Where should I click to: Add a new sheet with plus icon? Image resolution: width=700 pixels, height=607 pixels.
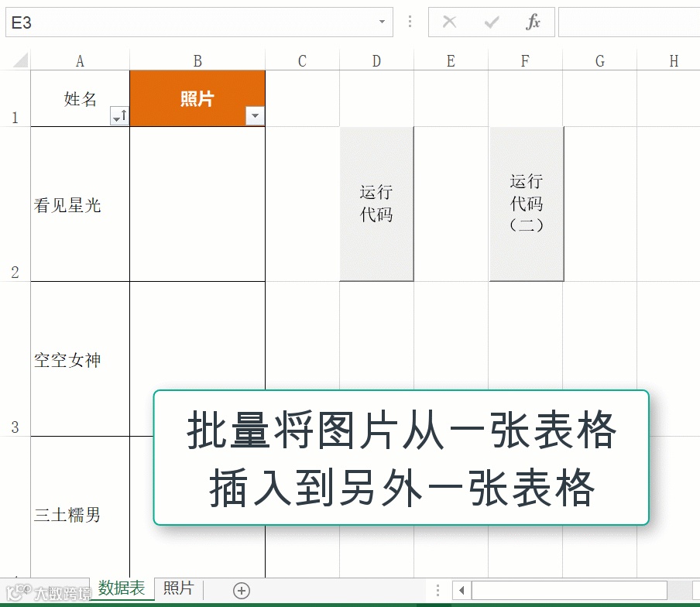click(x=241, y=591)
